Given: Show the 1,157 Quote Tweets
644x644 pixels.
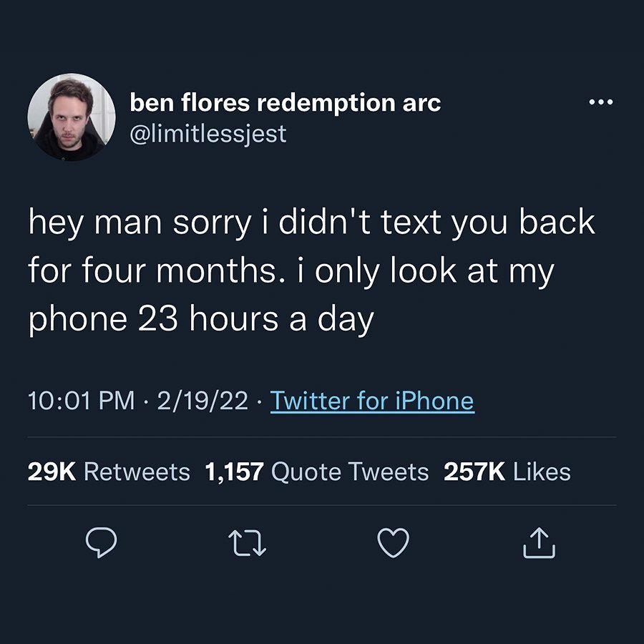Looking at the screenshot, I should (317, 472).
